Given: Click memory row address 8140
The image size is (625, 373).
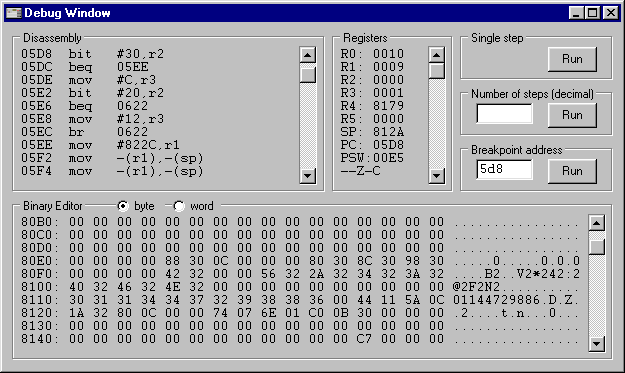Looking at the screenshot, I should coord(39,339).
